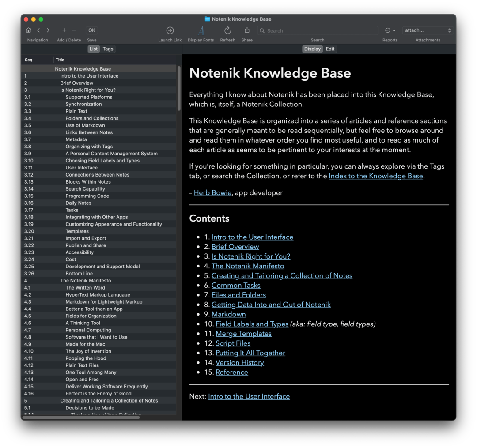477x448 pixels.
Task: Switch to the Edit tab
Action: 330,49
